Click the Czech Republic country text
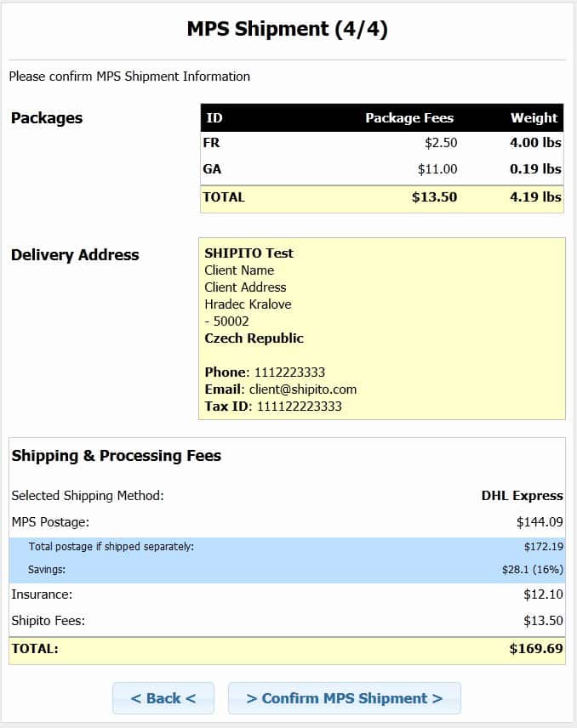The width and height of the screenshot is (577, 728). [x=254, y=338]
